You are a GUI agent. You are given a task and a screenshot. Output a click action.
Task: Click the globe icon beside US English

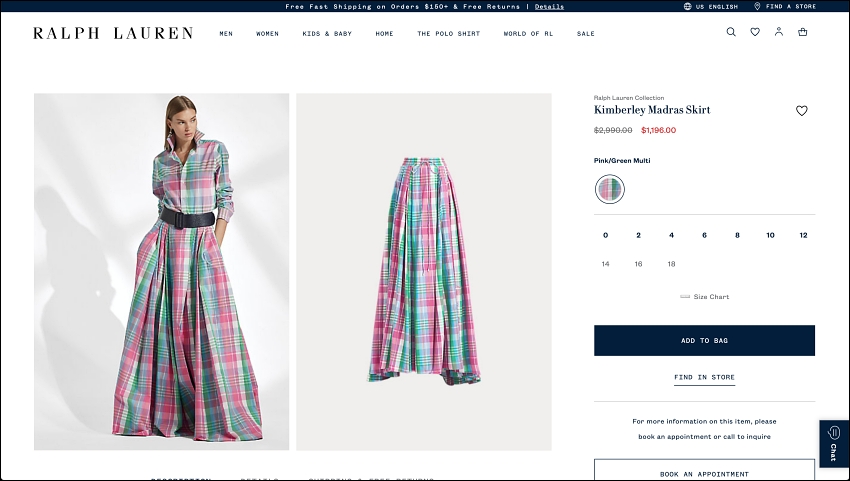[687, 7]
